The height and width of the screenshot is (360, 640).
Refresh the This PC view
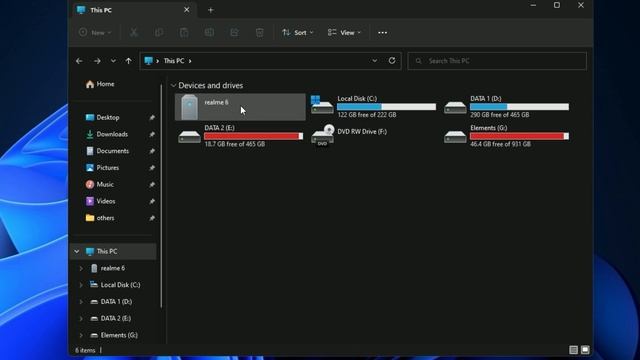[x=392, y=60]
